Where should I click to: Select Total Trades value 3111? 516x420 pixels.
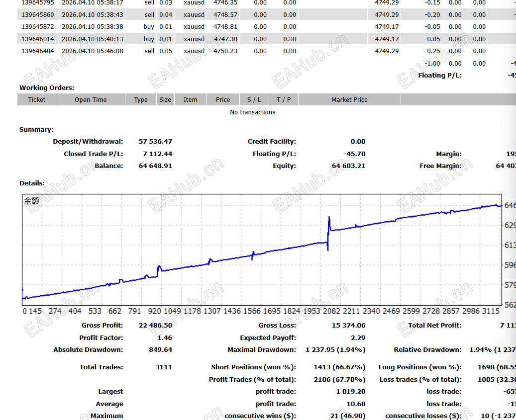[x=164, y=367]
